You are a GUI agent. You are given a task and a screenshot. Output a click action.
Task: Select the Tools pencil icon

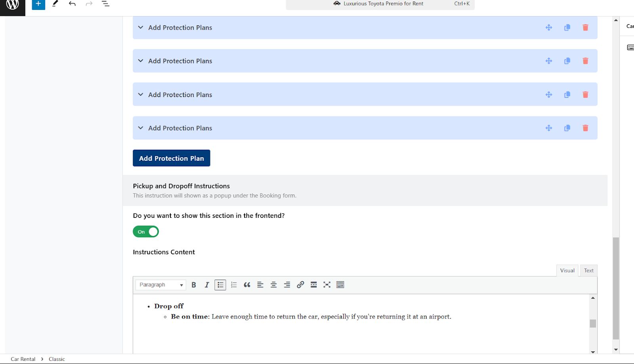(x=55, y=4)
